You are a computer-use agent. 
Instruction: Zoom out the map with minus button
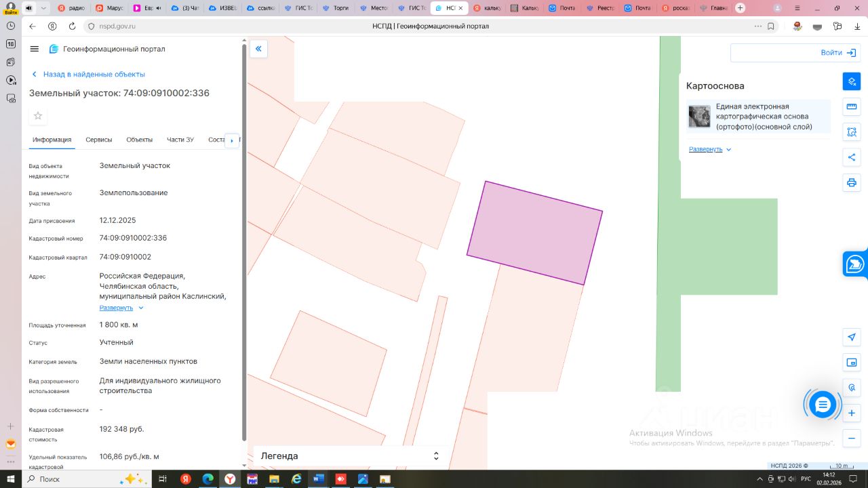pos(851,439)
